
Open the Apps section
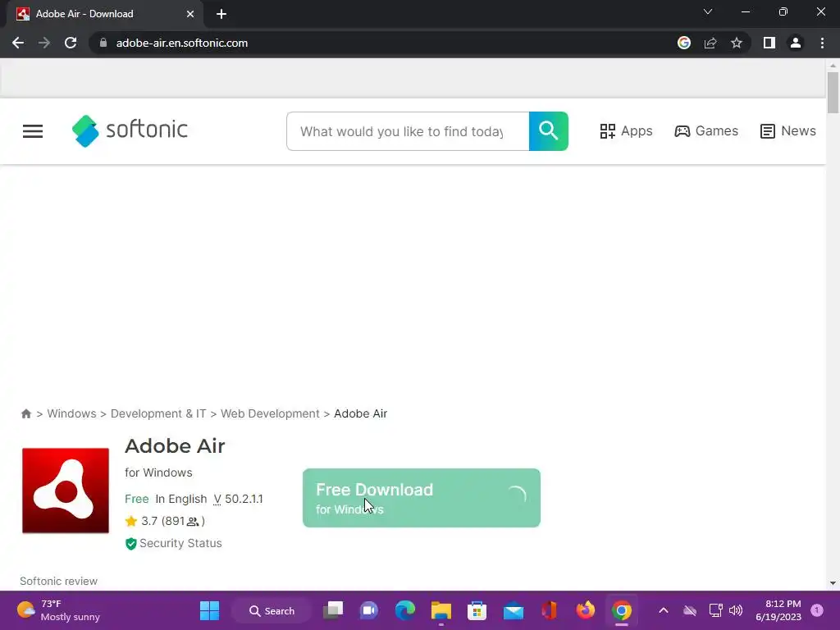(626, 131)
